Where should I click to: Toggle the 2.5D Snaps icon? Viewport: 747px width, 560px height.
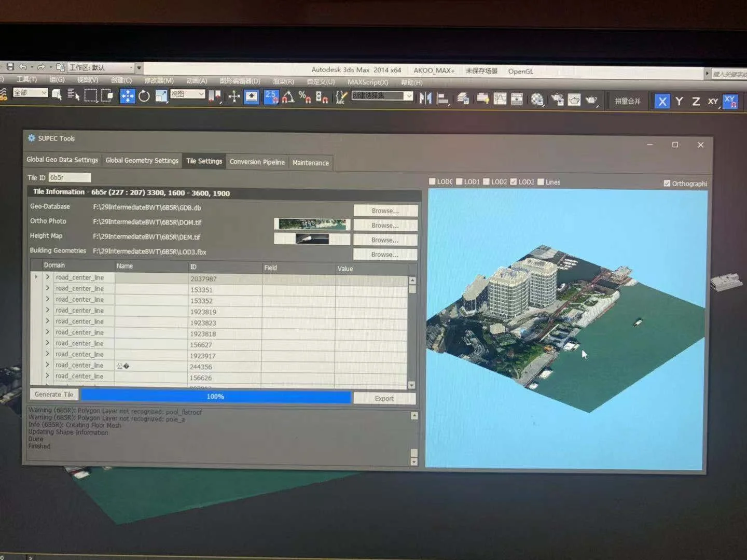tap(271, 97)
